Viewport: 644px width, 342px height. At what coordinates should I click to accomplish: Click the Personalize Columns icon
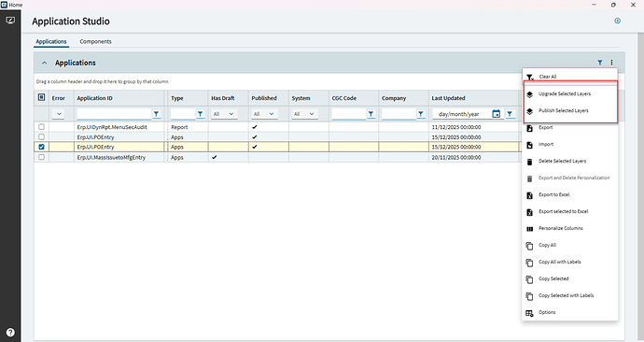(530, 229)
